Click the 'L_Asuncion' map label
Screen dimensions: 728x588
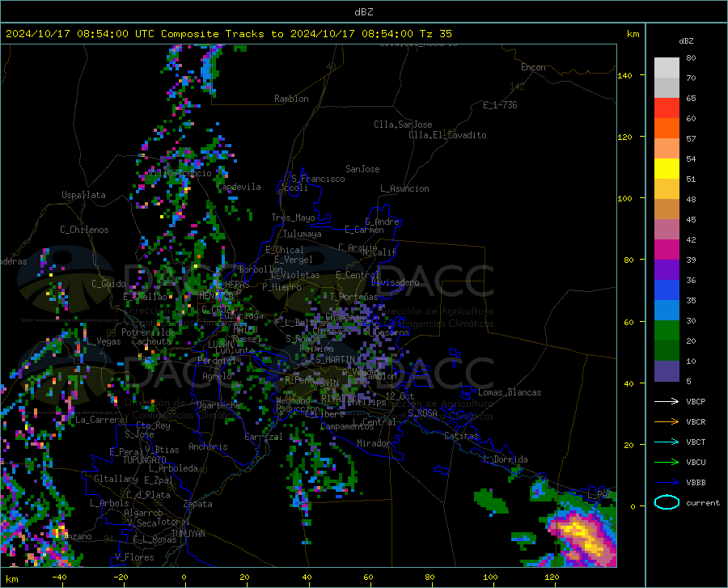404,188
